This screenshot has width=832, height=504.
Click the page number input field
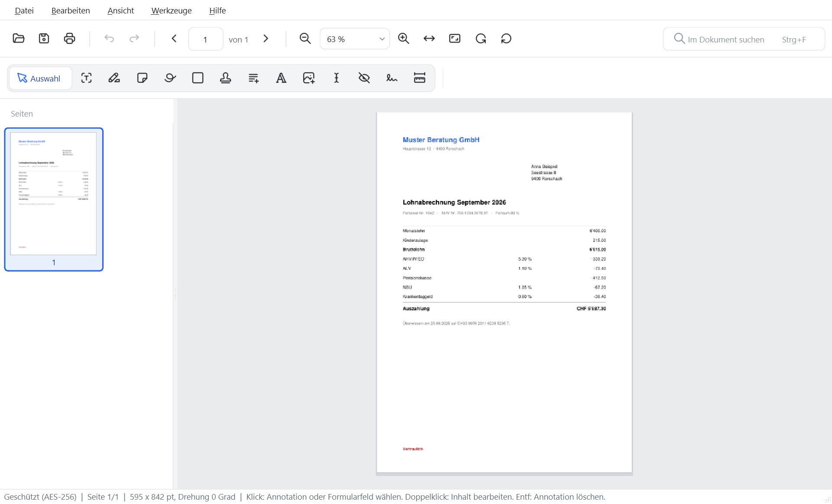[x=205, y=39]
